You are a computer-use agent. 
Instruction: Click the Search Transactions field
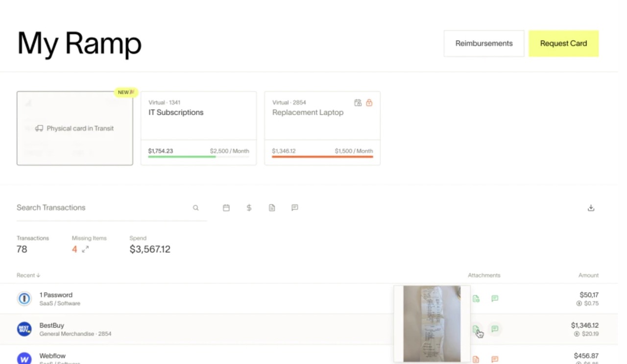pyautogui.click(x=111, y=208)
